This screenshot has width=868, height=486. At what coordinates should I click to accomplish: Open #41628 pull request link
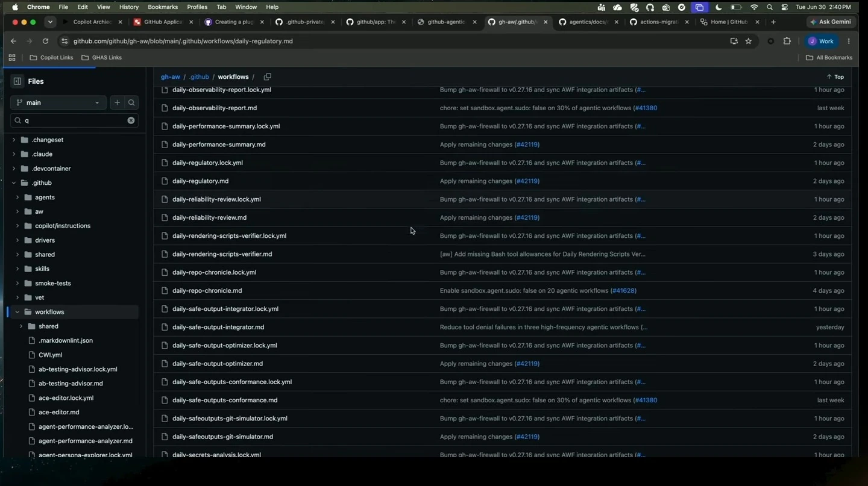623,291
